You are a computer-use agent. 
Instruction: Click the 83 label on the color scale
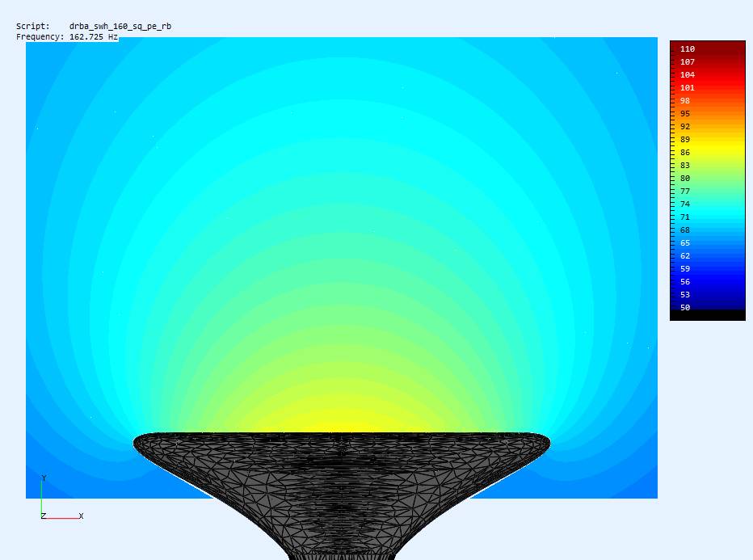click(x=685, y=166)
